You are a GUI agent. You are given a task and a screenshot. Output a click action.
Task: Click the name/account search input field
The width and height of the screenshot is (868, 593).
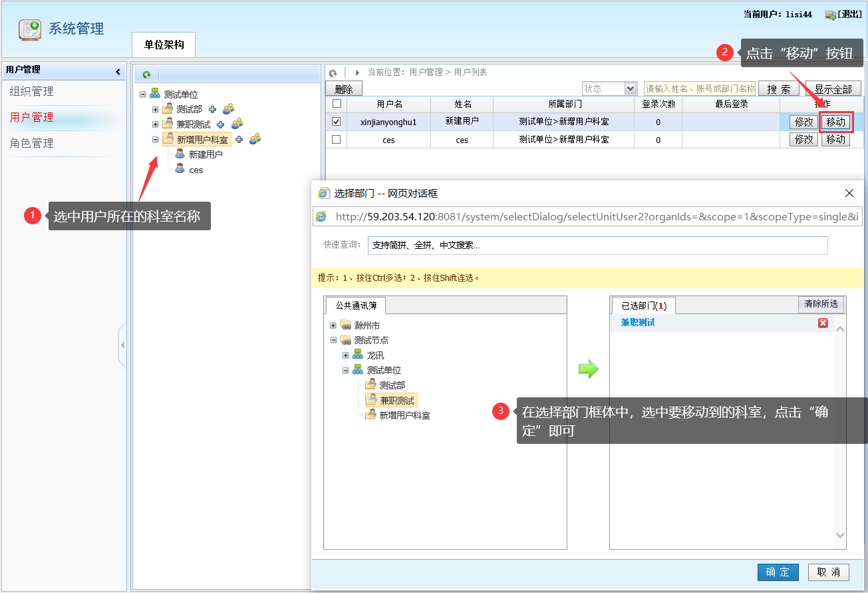click(x=700, y=89)
